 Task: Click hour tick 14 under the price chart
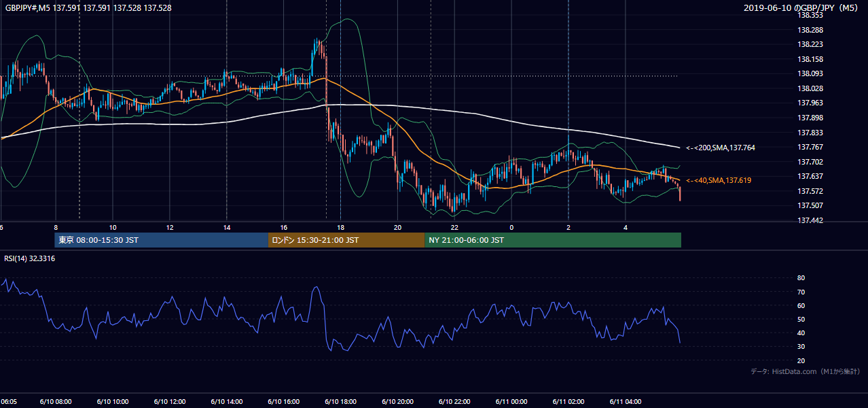coord(227,228)
